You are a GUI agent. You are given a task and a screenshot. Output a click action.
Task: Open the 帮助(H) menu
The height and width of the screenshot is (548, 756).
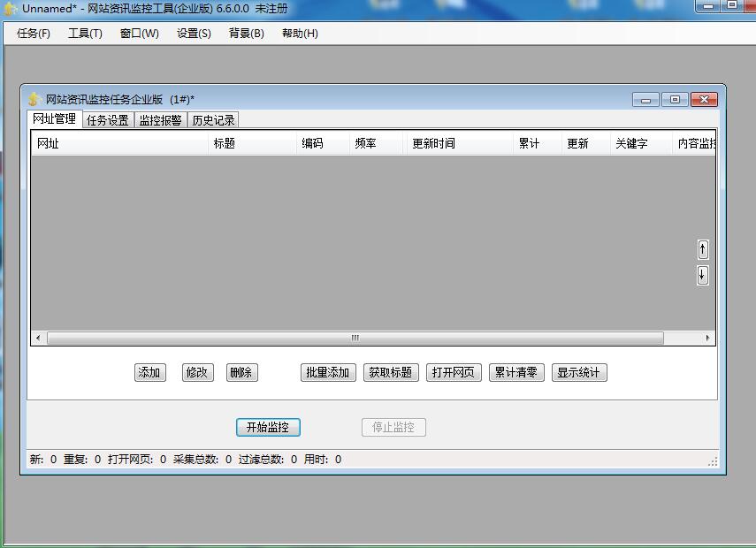pyautogui.click(x=301, y=33)
